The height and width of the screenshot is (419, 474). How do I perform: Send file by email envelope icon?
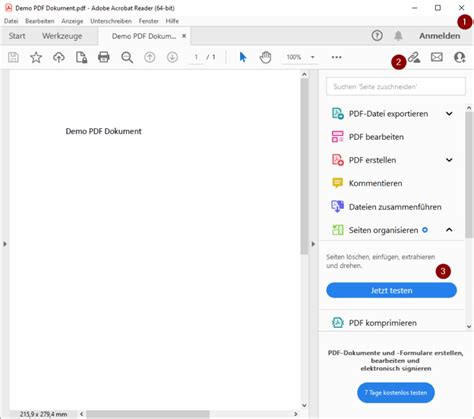(x=437, y=57)
